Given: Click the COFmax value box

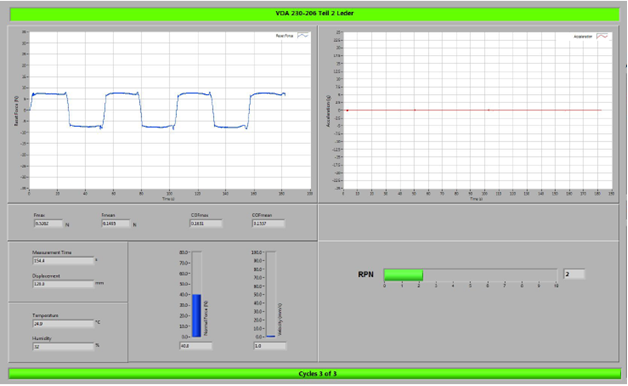Looking at the screenshot, I should point(205,223).
